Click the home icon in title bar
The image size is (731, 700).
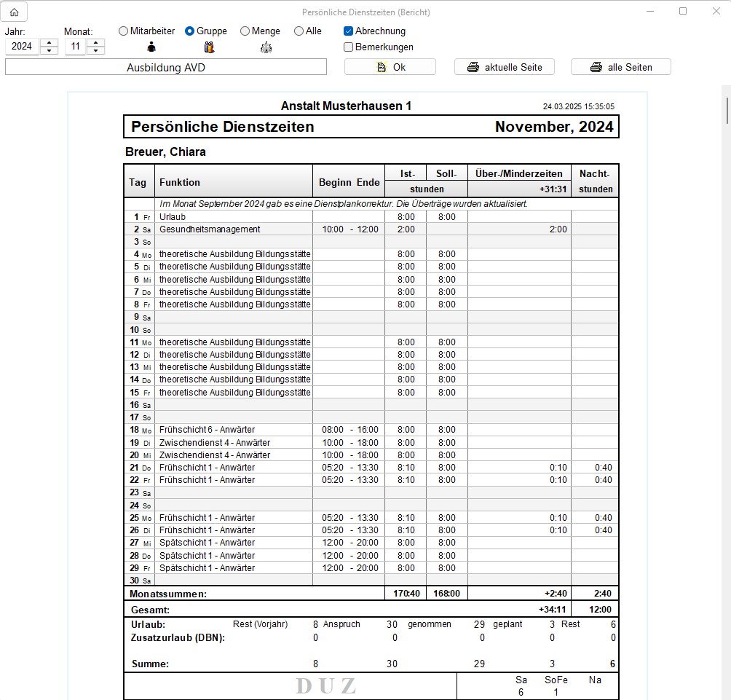[14, 12]
